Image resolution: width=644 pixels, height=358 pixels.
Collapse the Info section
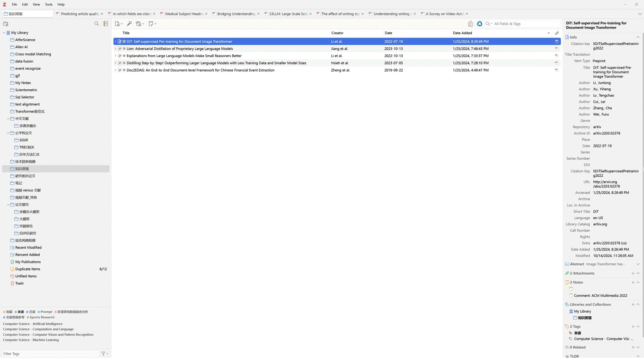pyautogui.click(x=638, y=38)
